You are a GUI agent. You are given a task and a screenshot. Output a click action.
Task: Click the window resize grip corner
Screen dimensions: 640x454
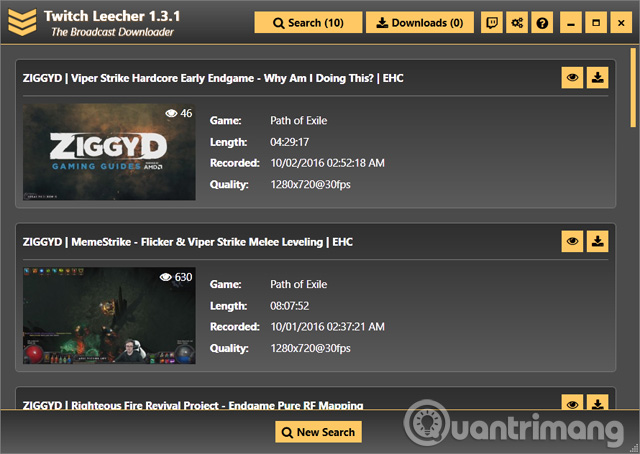tap(634, 448)
